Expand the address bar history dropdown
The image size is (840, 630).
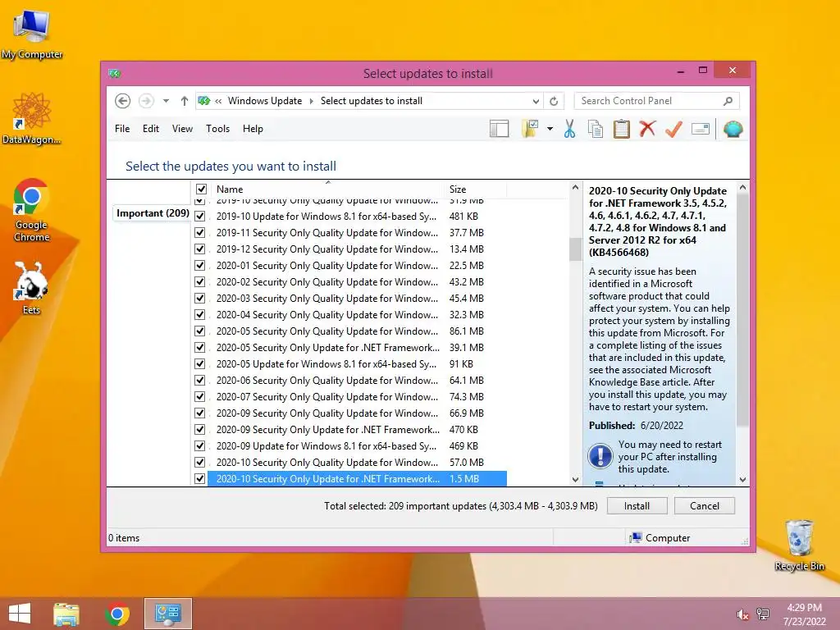(x=536, y=101)
